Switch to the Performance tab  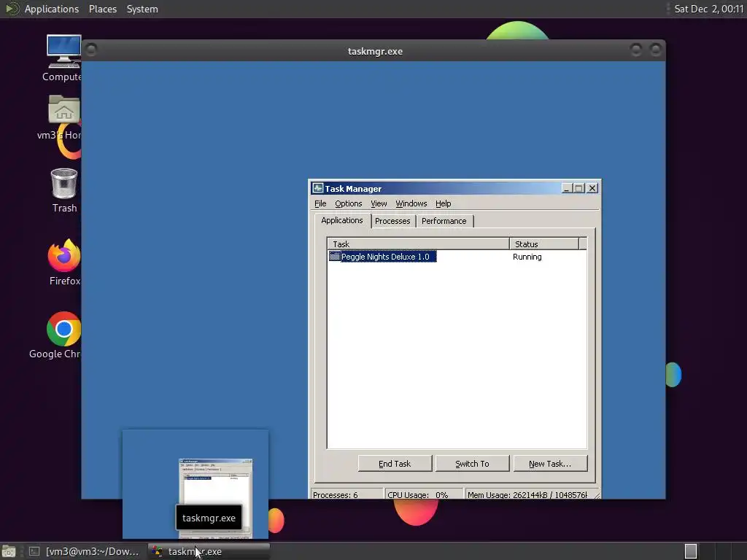[444, 221]
